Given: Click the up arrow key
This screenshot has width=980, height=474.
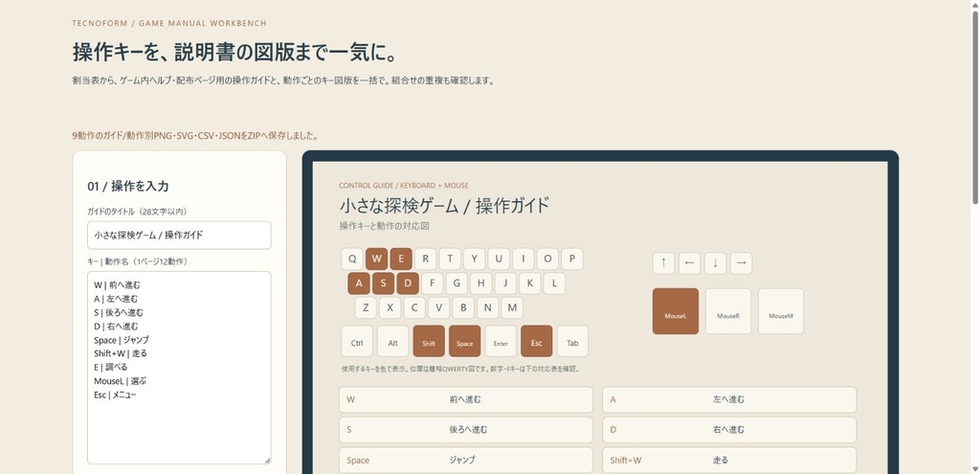Looking at the screenshot, I should pos(664,263).
